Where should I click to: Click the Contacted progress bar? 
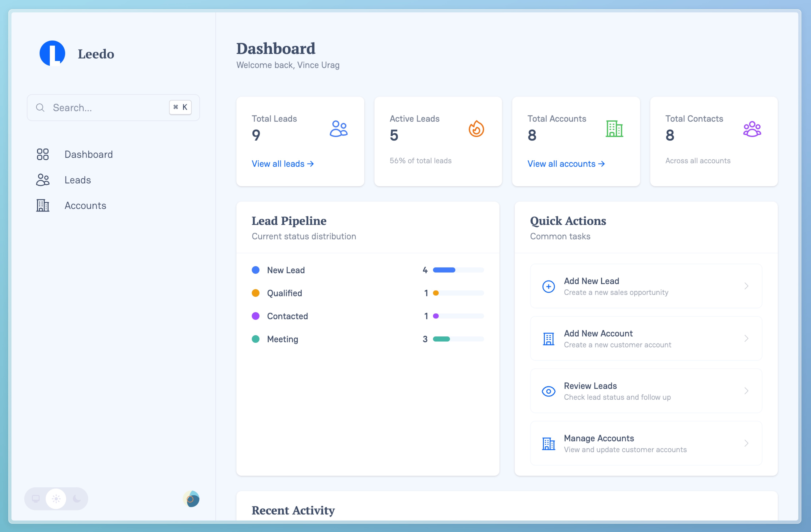(458, 316)
